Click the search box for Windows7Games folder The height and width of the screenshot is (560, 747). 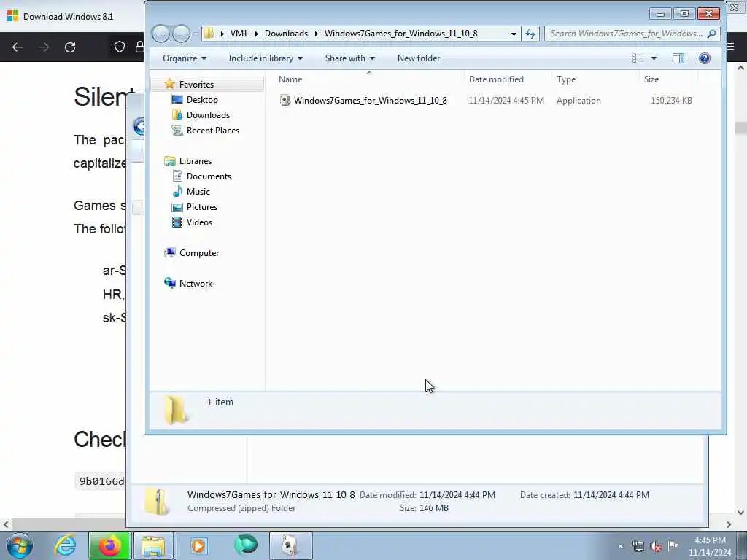click(x=632, y=34)
